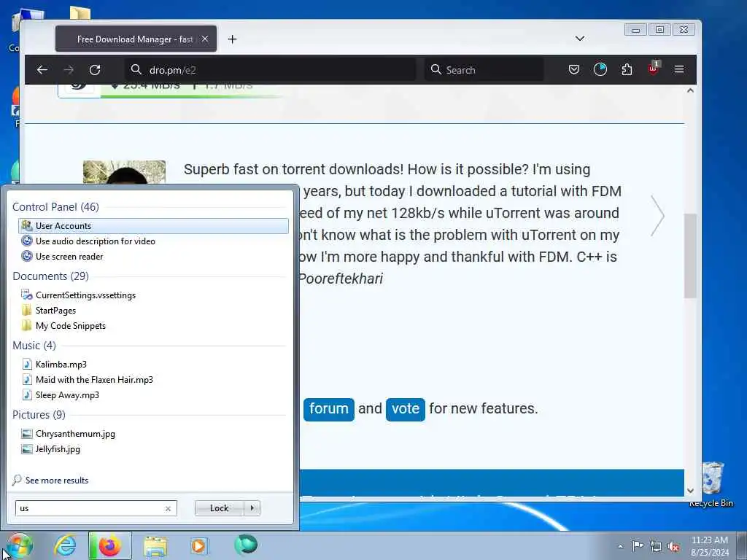Viewport: 747px width, 560px height.
Task: Open the uBlock Origin shield icon
Action: pyautogui.click(x=653, y=69)
